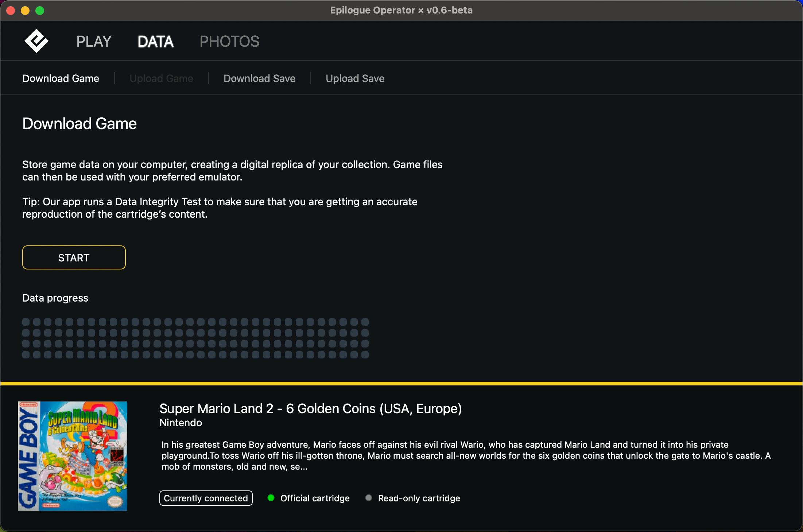Click the green fullscreen window button
803x532 pixels.
40,11
